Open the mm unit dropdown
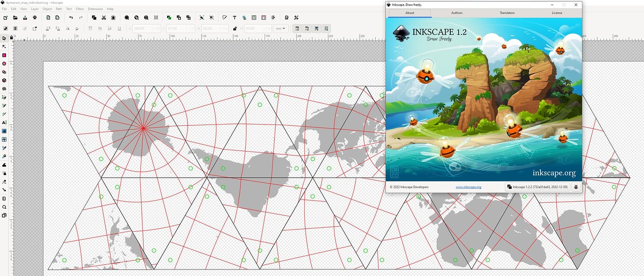 point(280,28)
